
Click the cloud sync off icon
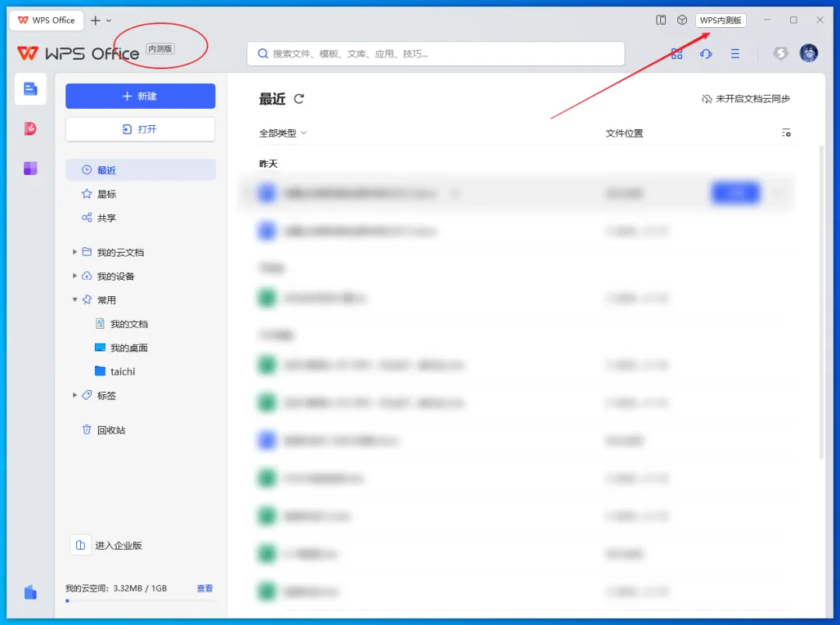click(x=707, y=99)
